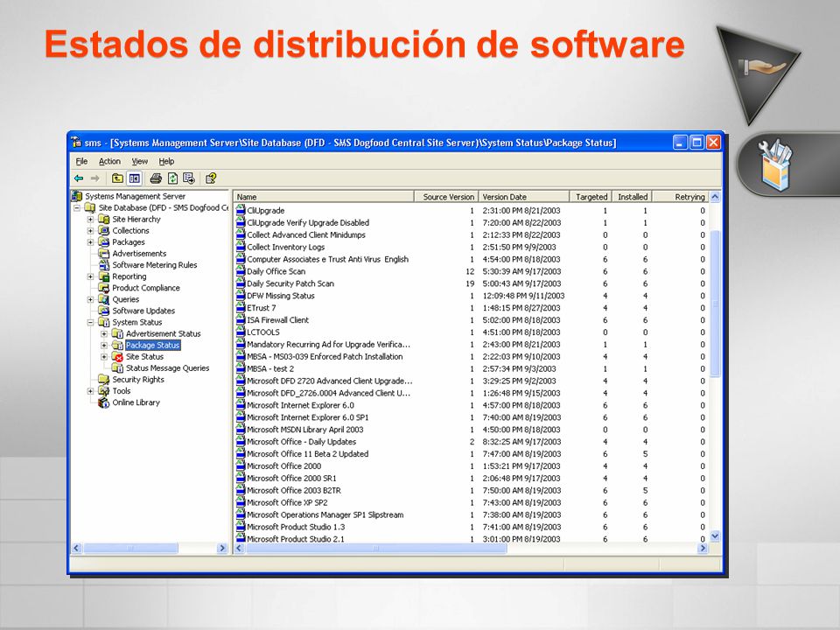Open the Help menu
This screenshot has height=630, width=840.
pos(166,161)
